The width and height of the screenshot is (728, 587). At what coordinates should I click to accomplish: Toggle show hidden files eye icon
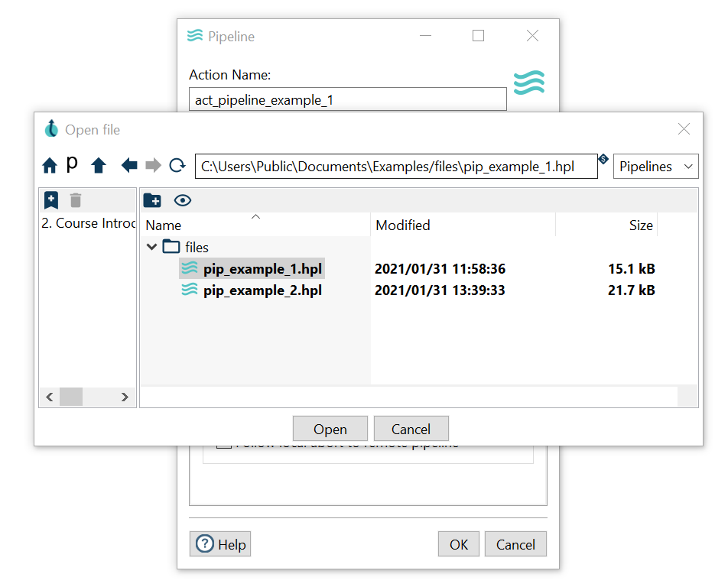pos(183,200)
